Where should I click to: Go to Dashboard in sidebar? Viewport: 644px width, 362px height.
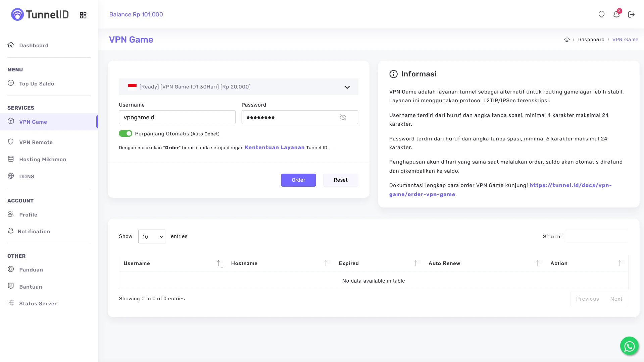49,45
